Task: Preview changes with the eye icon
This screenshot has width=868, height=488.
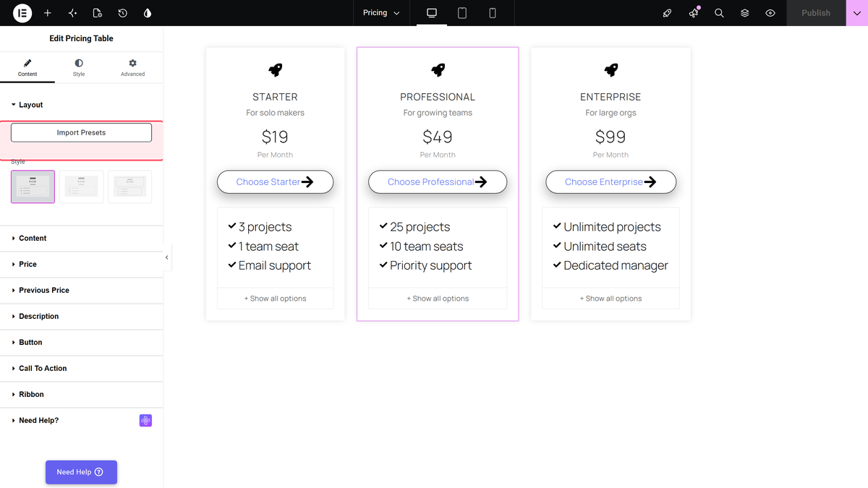Action: pyautogui.click(x=770, y=13)
